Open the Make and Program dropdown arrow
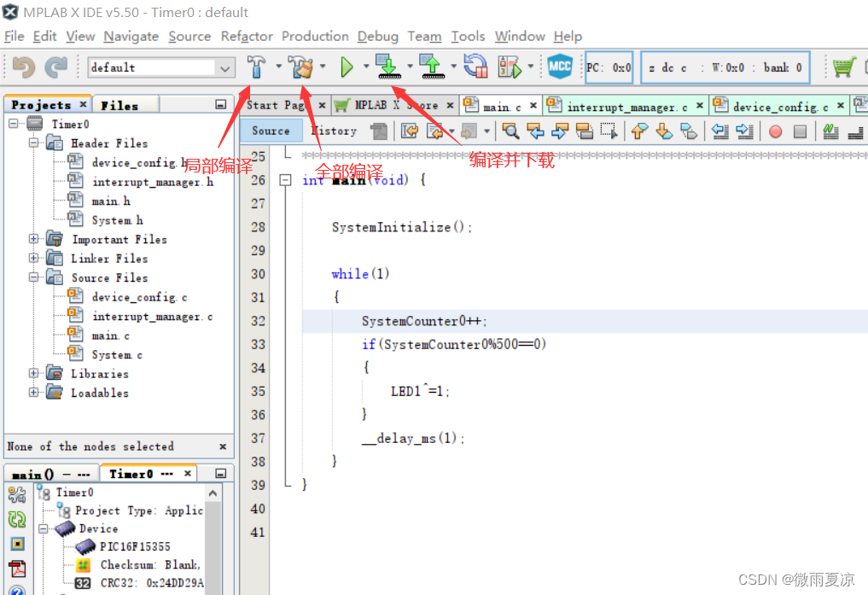The height and width of the screenshot is (595, 868). click(x=410, y=67)
